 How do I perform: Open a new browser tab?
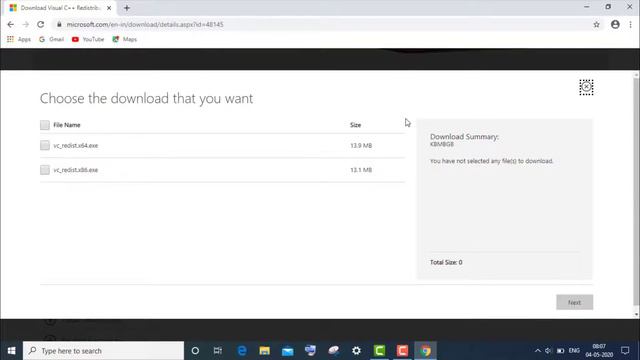(127, 8)
